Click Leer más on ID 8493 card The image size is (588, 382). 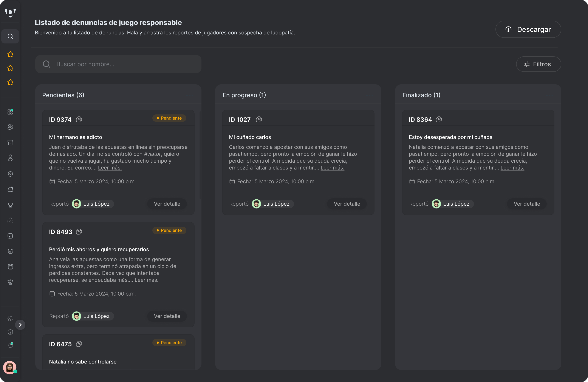146,280
